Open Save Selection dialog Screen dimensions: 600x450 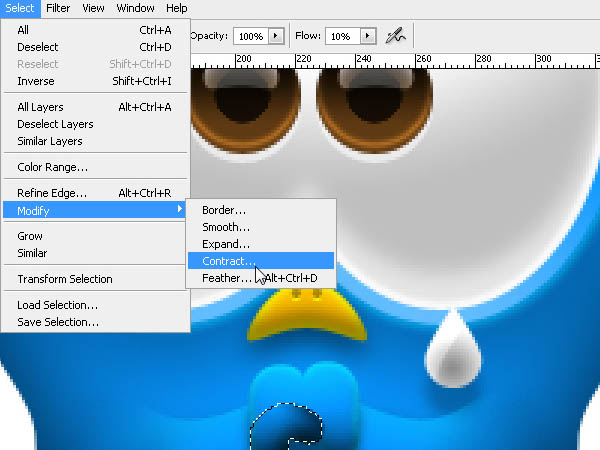tap(94, 322)
